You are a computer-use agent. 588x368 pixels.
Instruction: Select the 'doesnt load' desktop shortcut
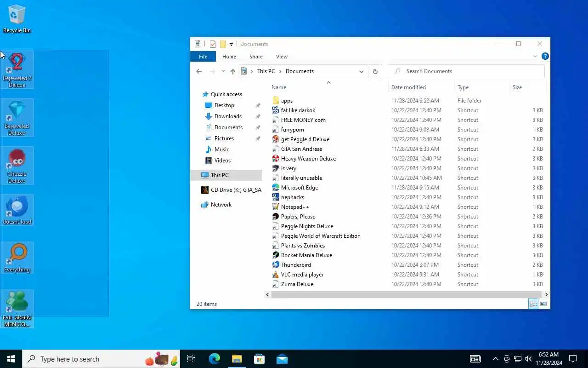click(17, 210)
